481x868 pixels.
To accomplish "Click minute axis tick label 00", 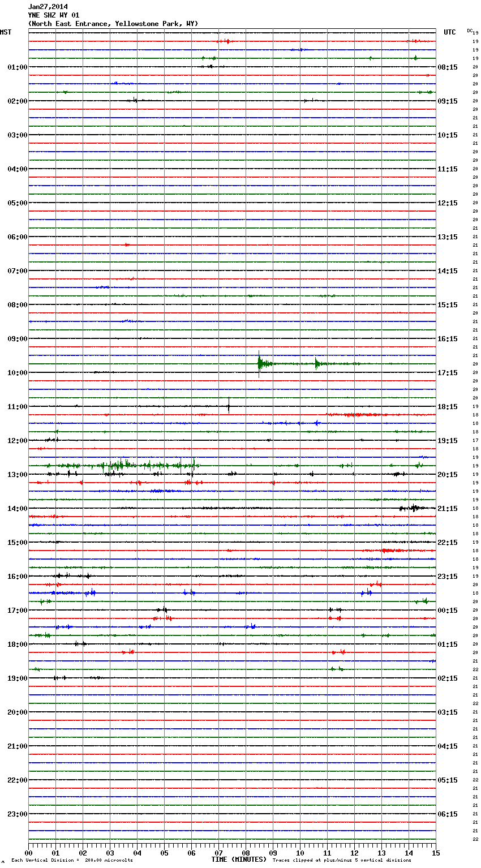I will [x=28, y=853].
